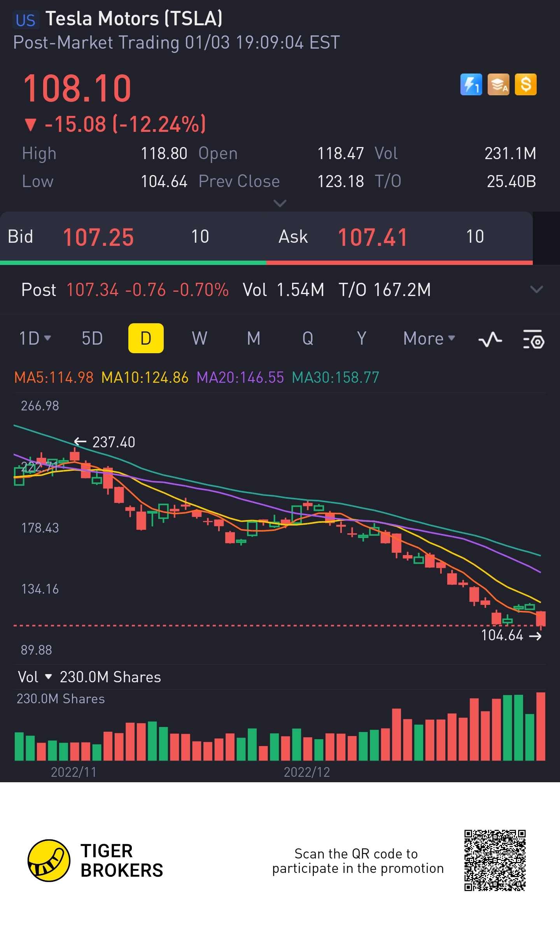Tap the MA5:114.98 indicator label
The width and height of the screenshot is (560, 939).
coord(54,378)
